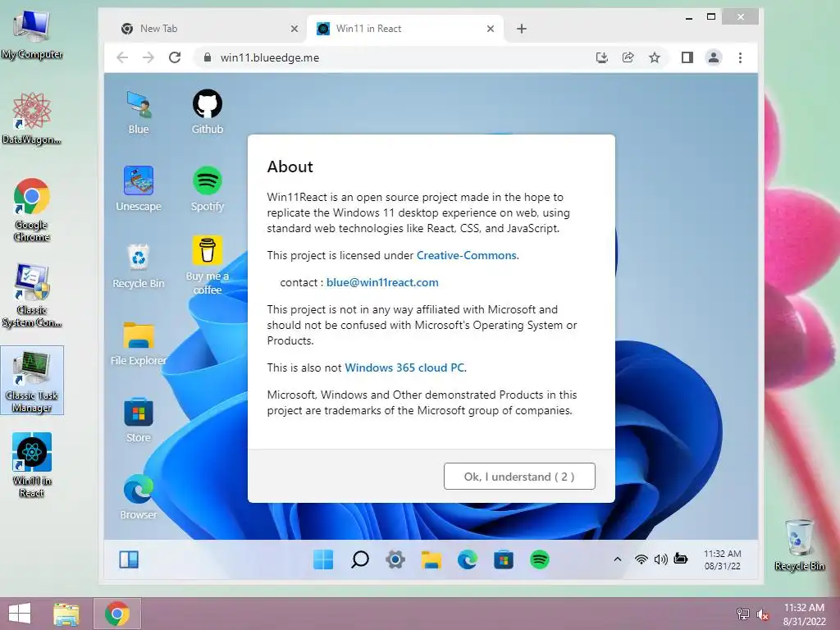This screenshot has height=630, width=840.
Task: Go forward in Chrome
Action: (x=148, y=57)
